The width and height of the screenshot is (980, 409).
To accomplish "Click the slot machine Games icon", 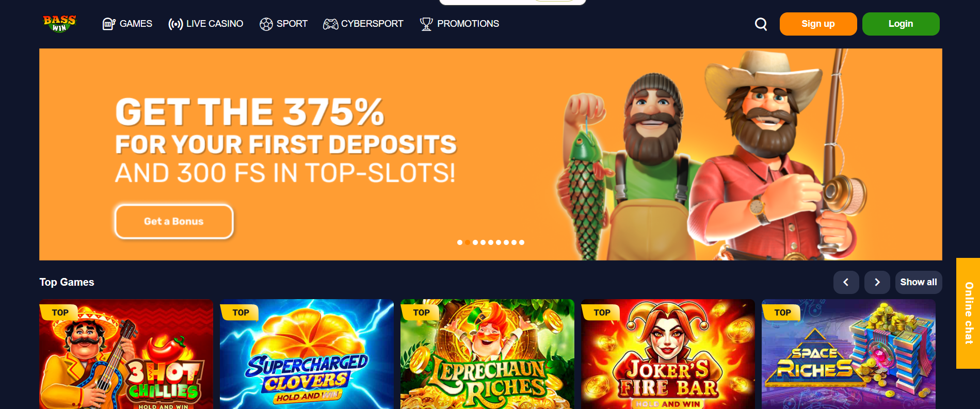I will (109, 24).
